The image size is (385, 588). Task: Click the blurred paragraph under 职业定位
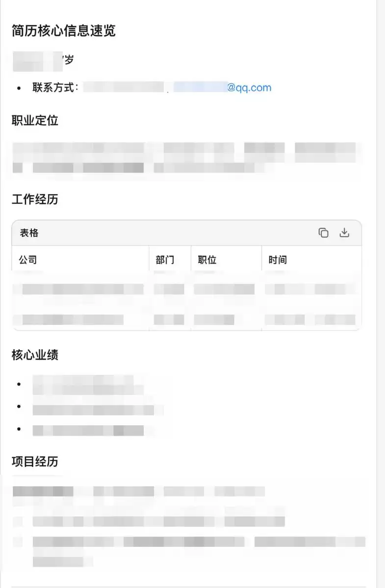(186, 158)
